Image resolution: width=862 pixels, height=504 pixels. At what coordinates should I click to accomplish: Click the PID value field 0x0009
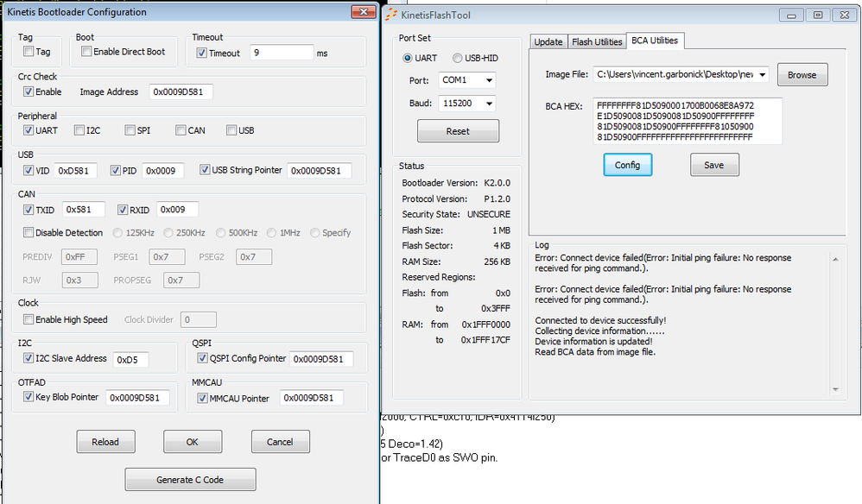click(162, 171)
